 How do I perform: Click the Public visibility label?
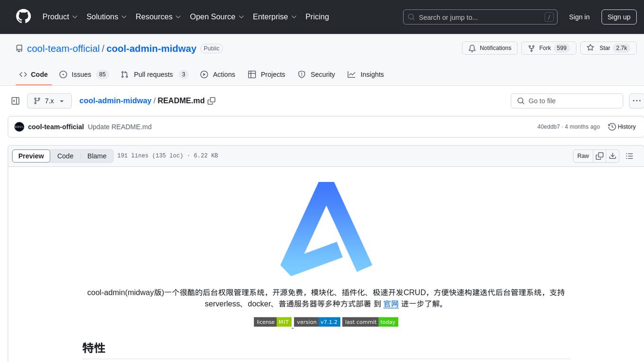point(212,48)
